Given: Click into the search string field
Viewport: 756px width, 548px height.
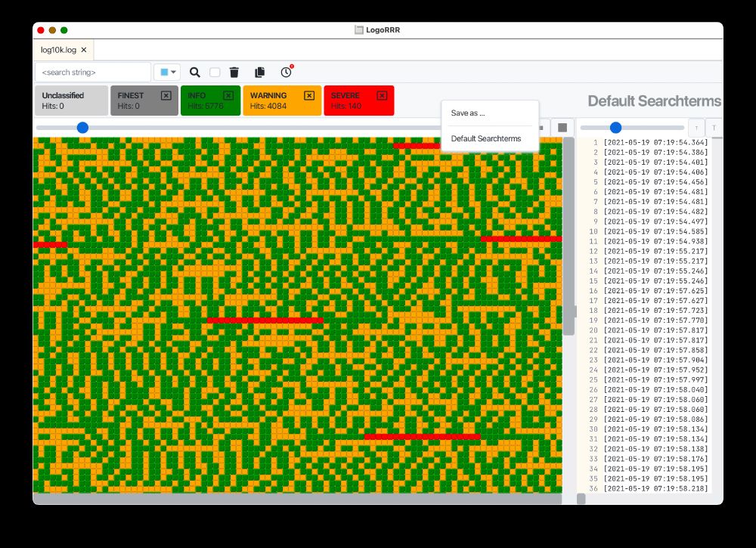Looking at the screenshot, I should click(x=93, y=73).
